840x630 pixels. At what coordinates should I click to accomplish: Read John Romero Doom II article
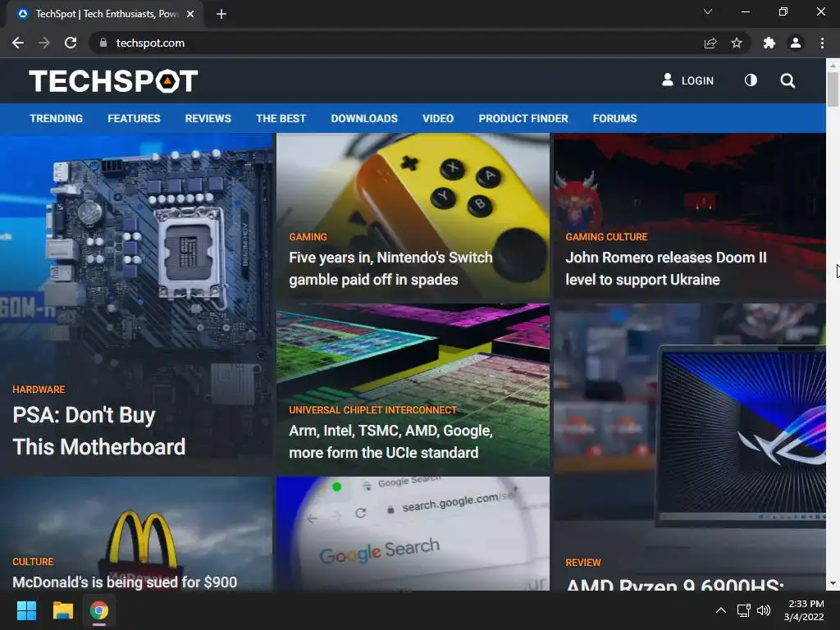[666, 268]
